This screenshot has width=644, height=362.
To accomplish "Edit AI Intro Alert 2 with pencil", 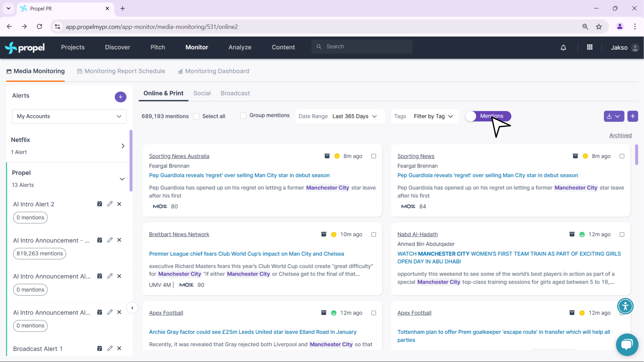I will click(110, 204).
